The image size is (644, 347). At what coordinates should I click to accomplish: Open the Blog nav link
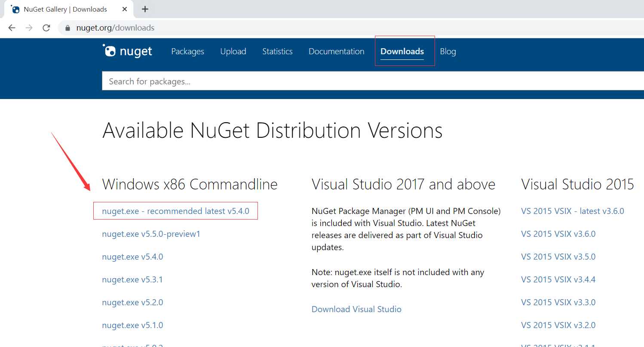tap(448, 51)
